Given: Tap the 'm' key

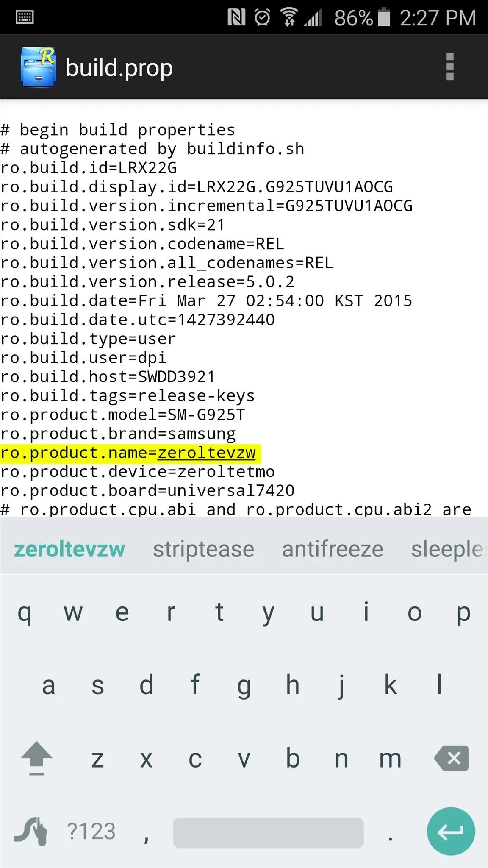Looking at the screenshot, I should tap(390, 759).
